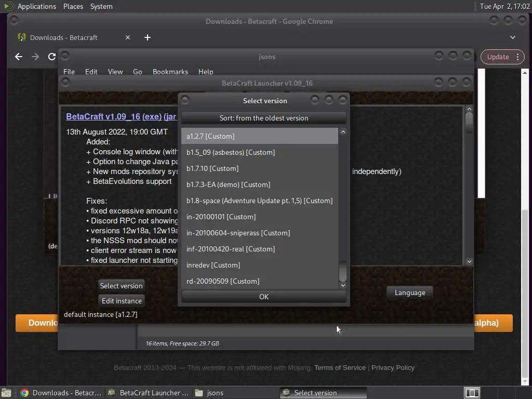
Task: Open Chrome three-dot menu
Action: pos(518,57)
